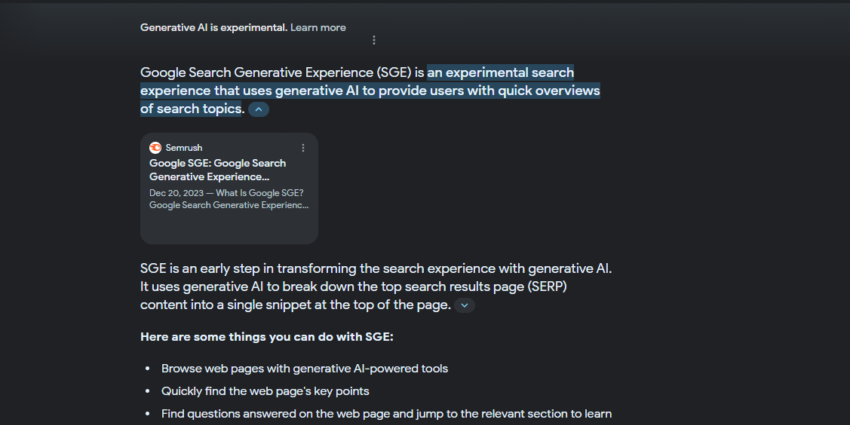Click the Semrush logo icon
The height and width of the screenshot is (425, 850).
pyautogui.click(x=155, y=148)
